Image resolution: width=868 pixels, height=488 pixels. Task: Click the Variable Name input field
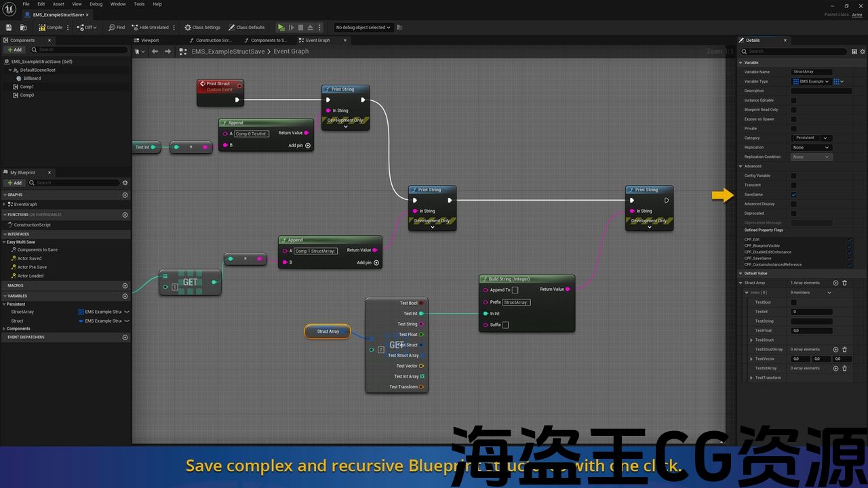(821, 72)
